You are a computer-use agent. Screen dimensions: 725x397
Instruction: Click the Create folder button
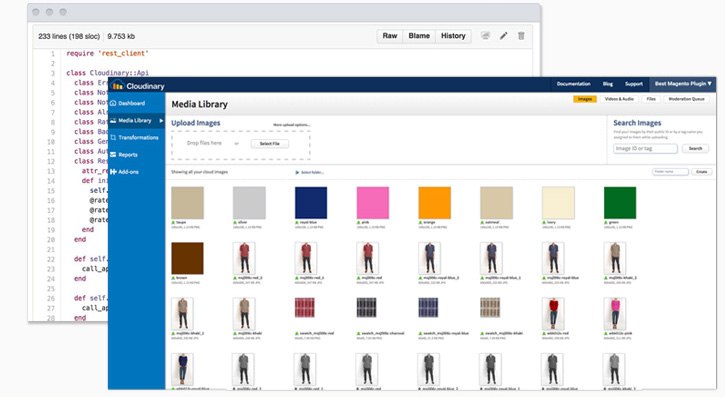coord(702,171)
